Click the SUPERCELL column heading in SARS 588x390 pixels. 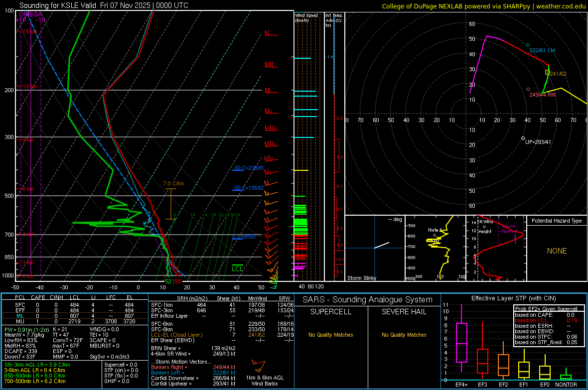point(331,312)
